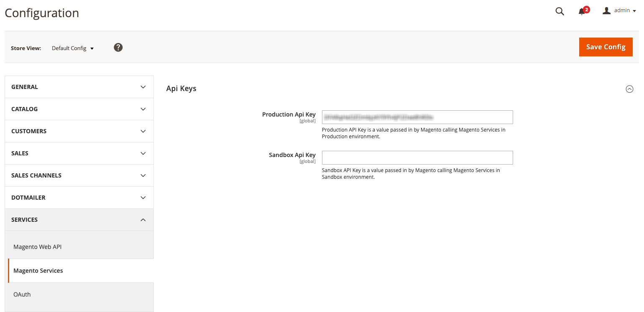The height and width of the screenshot is (312, 644).
Task: Collapse the Services section
Action: tap(79, 220)
